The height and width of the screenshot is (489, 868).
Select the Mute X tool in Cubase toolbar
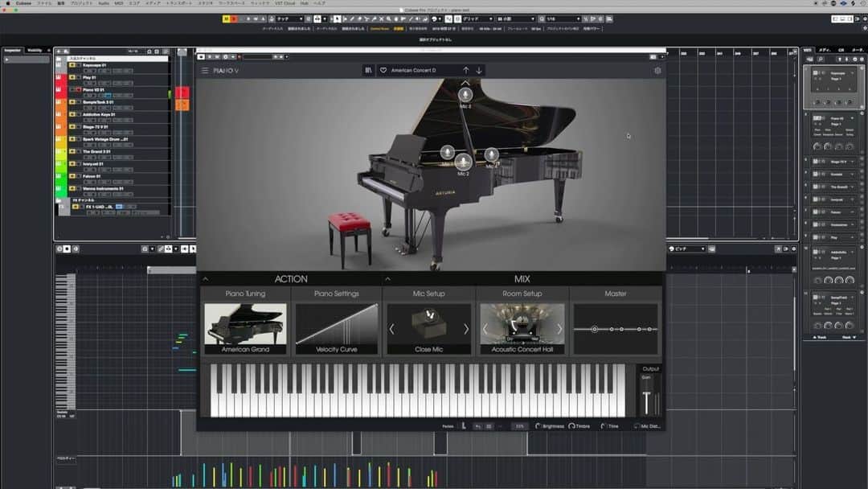(382, 18)
